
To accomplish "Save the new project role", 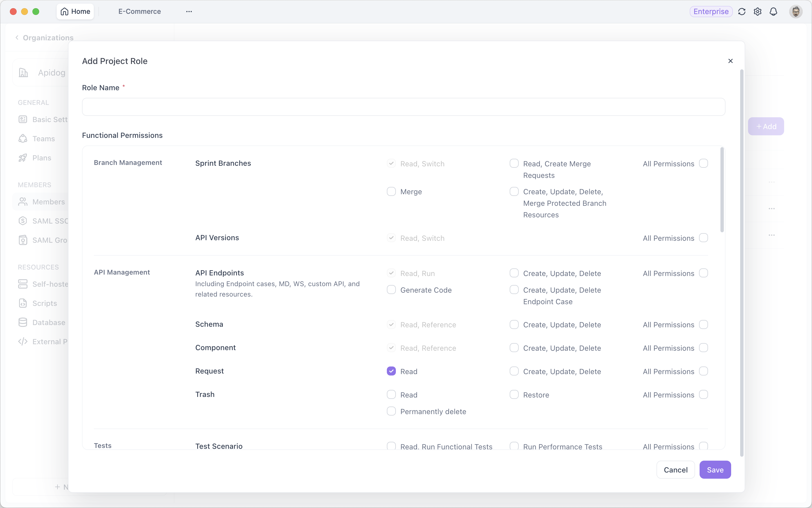I will click(x=715, y=470).
